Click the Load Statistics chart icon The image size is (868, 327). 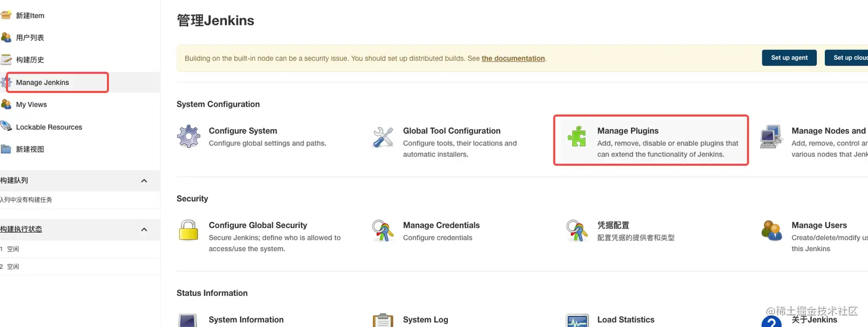coord(577,321)
